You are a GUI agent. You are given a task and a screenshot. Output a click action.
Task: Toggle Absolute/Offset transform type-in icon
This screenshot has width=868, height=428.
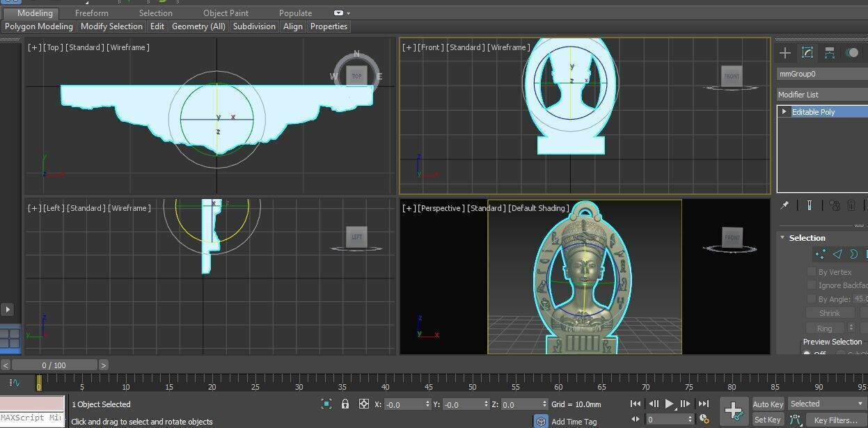[x=363, y=404]
